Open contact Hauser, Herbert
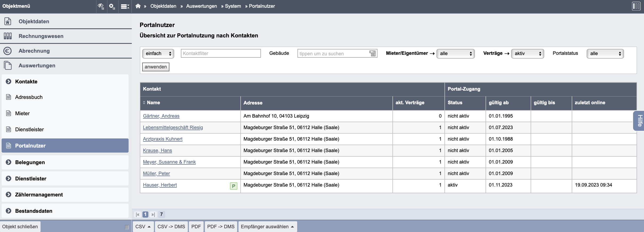This screenshot has height=232, width=644. coord(160,185)
